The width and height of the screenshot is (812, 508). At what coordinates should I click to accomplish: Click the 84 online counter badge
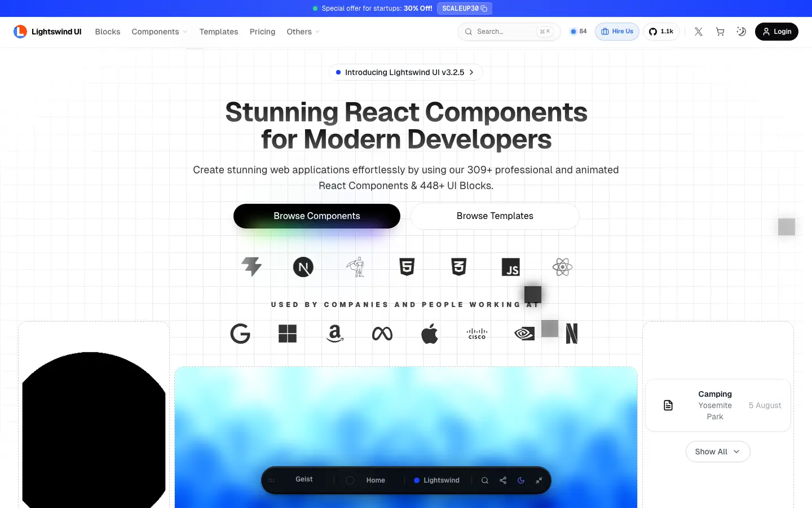click(579, 32)
